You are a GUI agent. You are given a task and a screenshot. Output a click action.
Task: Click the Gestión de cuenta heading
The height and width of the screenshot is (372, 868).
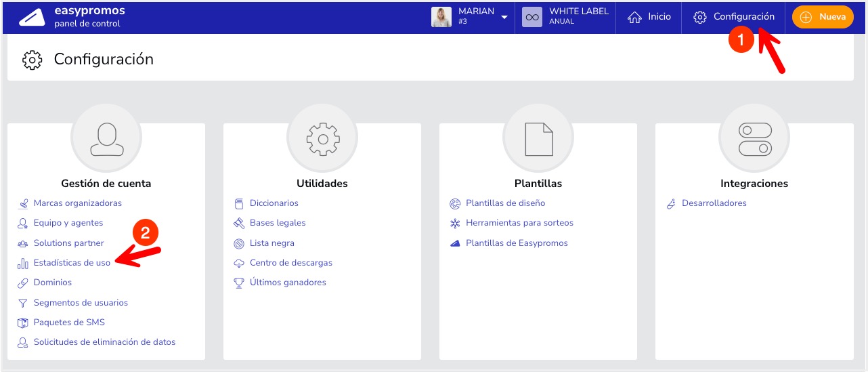click(106, 184)
